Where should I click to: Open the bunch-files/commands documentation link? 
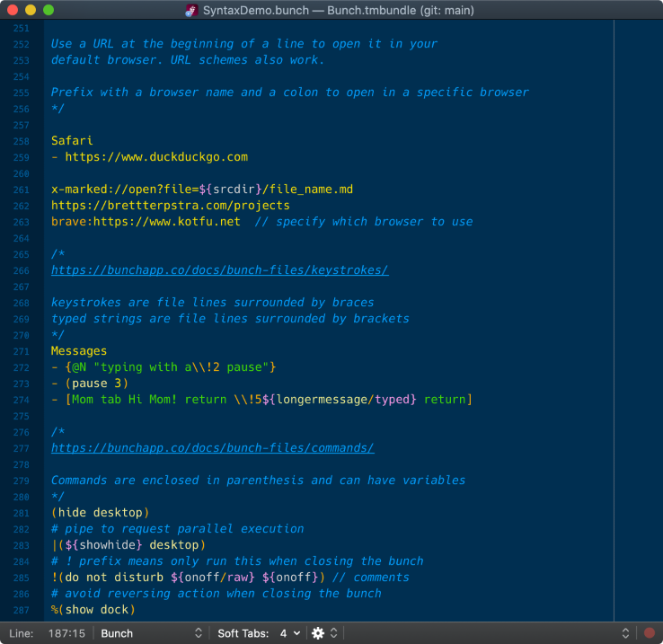[212, 447]
